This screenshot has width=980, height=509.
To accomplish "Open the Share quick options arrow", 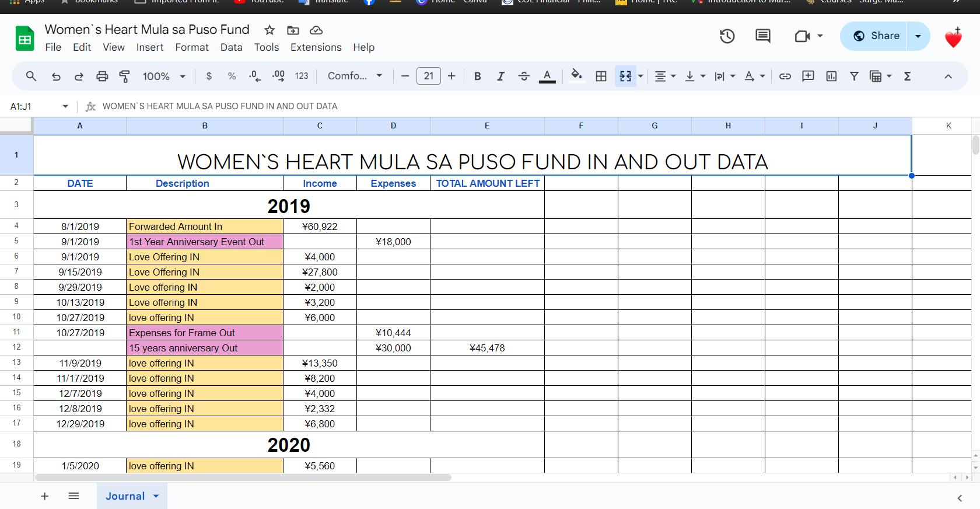I will click(x=918, y=36).
